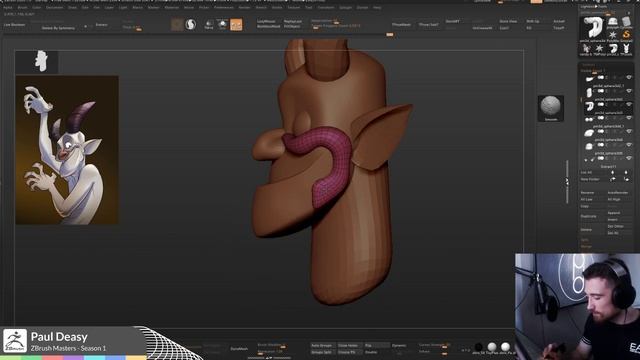Toggle eye for pm3d_sphere3d2_1 subtool

pos(629,91)
